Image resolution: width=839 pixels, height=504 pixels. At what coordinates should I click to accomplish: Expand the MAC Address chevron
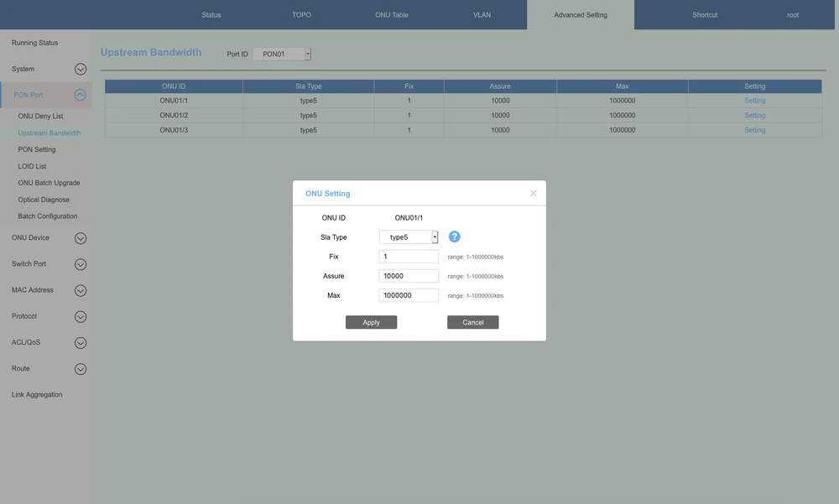[81, 291]
